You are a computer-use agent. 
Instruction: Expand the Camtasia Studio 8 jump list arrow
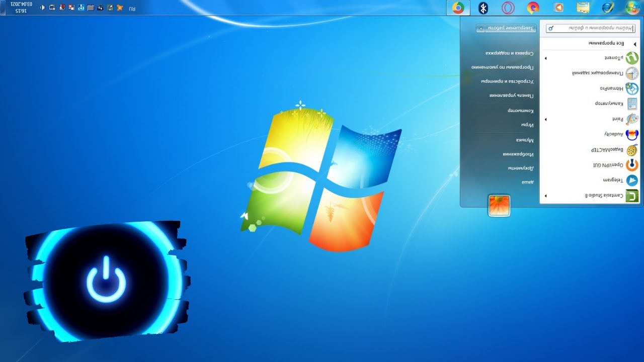[x=546, y=196]
